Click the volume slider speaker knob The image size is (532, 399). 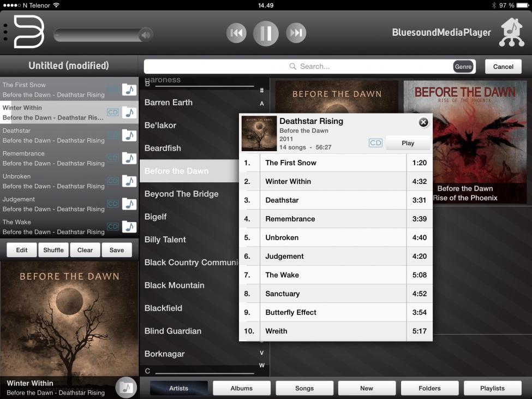click(146, 34)
